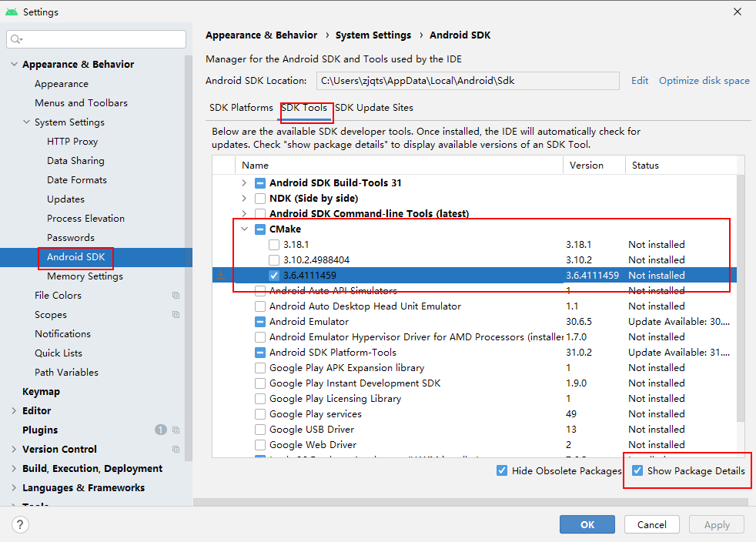Viewport: 756px width, 542px height.
Task: Uncheck the CMake 3.6.4111459 checkbox
Action: [x=274, y=276]
